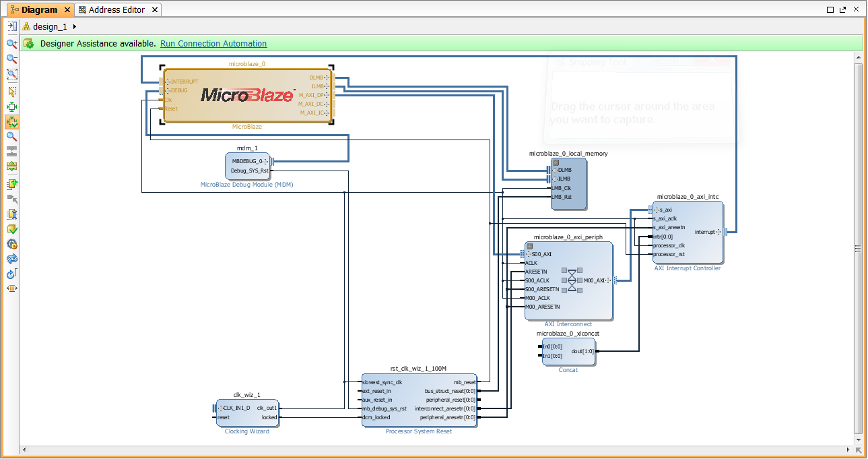Activate the Select Area tool

[x=11, y=92]
